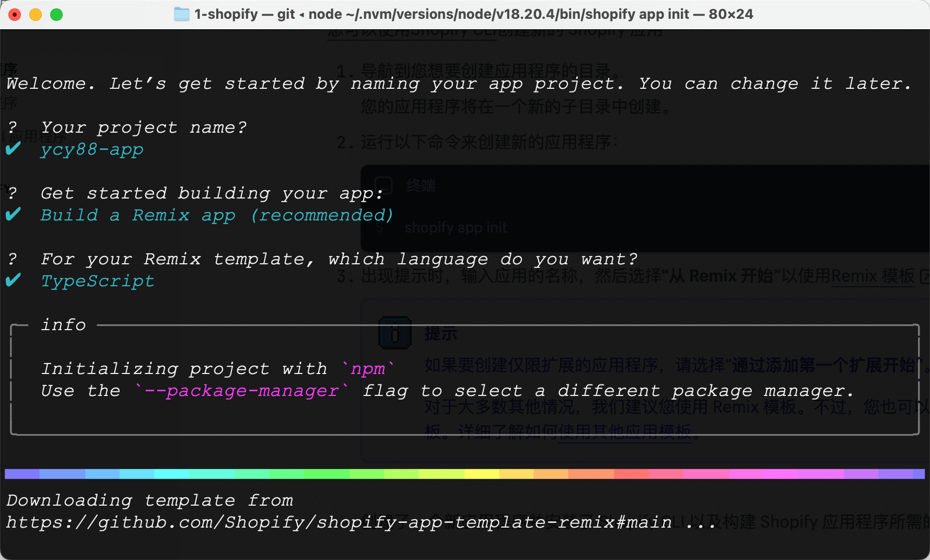This screenshot has height=560, width=930.
Task: Click the 'Downloading template from' status line
Action: point(149,500)
